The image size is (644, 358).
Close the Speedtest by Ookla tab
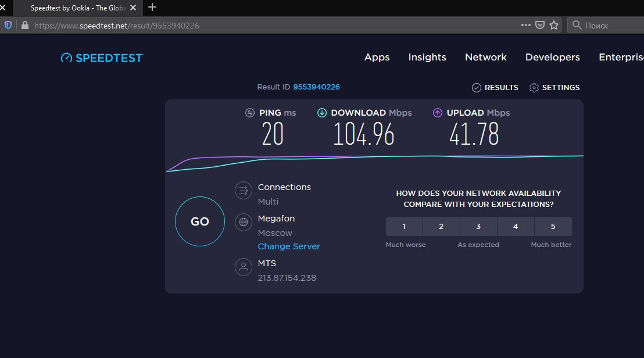(x=133, y=8)
